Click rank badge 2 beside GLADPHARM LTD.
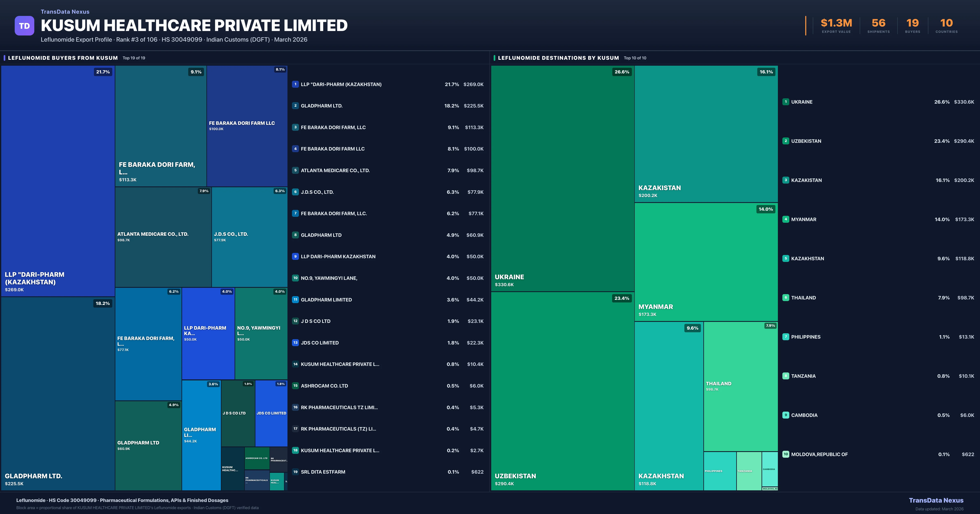This screenshot has width=980, height=514. [295, 106]
